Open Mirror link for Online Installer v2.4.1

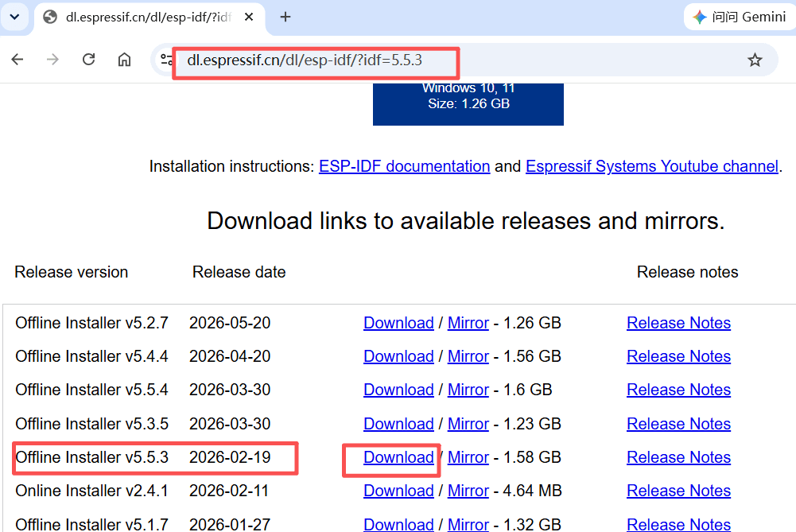coord(468,491)
